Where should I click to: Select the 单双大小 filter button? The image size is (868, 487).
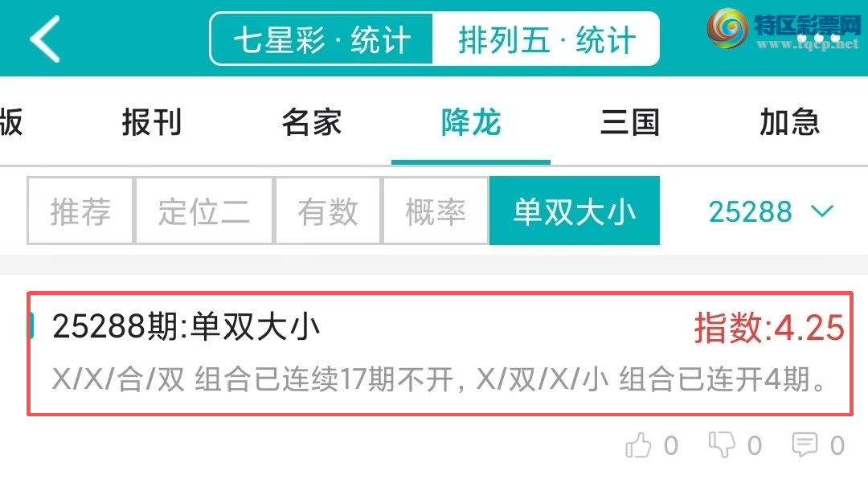click(x=575, y=211)
